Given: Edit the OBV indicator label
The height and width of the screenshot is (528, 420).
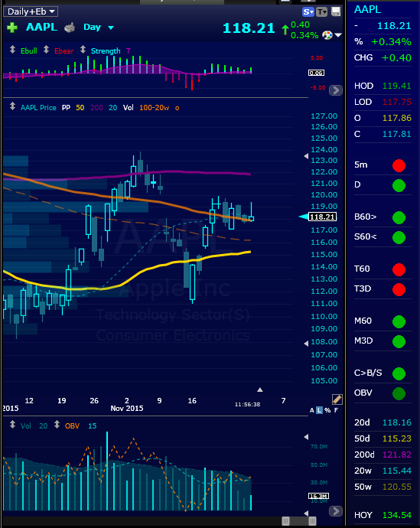Looking at the screenshot, I should (x=73, y=426).
